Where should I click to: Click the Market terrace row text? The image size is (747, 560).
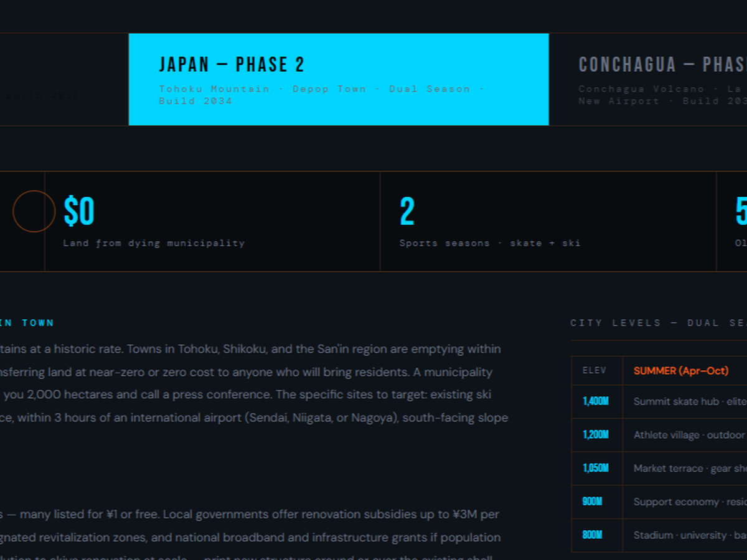[688, 469]
